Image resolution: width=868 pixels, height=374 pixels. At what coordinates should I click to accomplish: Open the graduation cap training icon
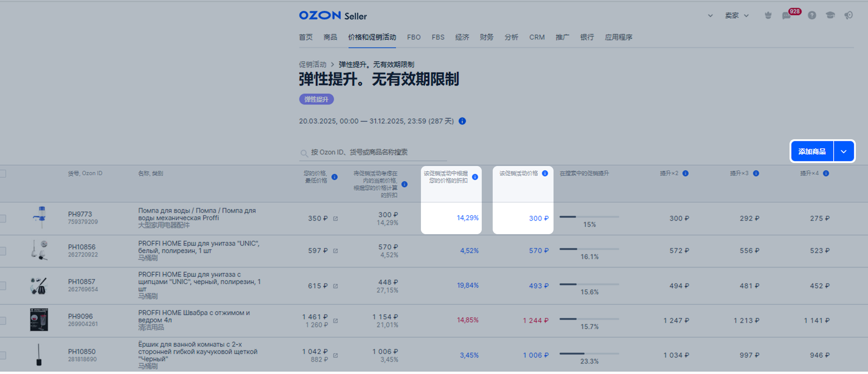click(x=830, y=15)
